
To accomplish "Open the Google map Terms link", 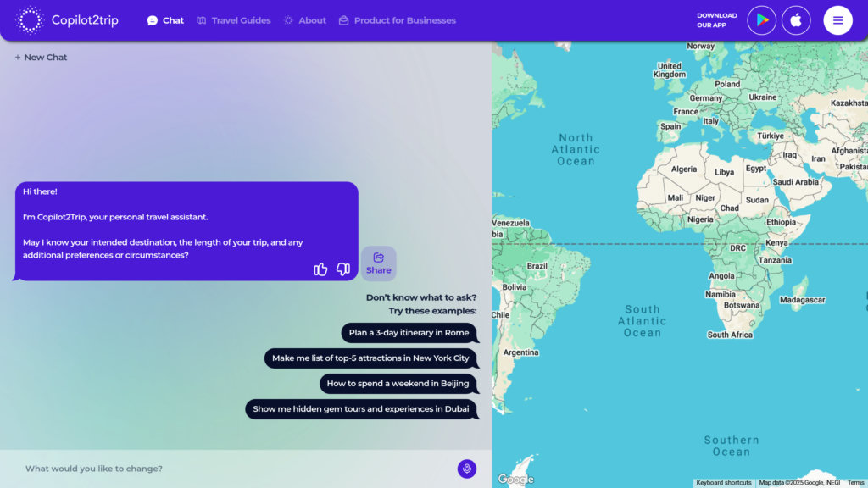I will [855, 483].
